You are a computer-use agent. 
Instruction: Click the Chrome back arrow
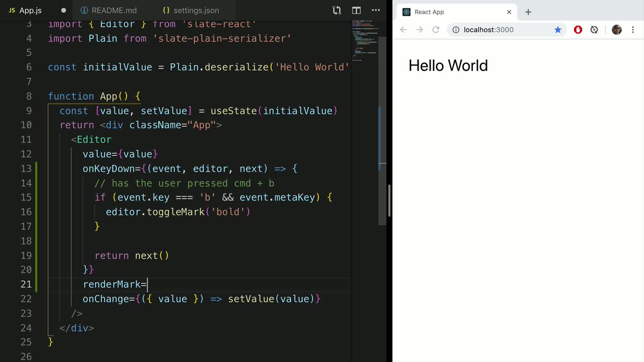point(403,30)
